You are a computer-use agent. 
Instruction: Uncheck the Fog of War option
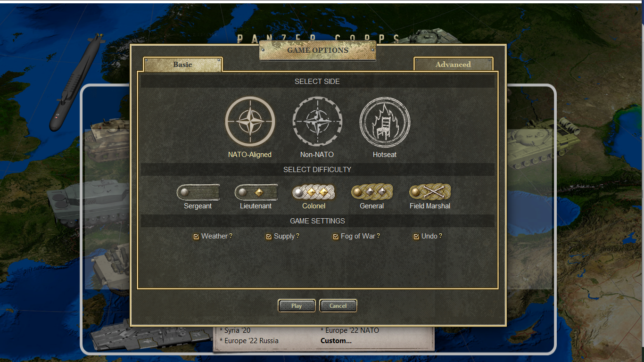pos(336,237)
